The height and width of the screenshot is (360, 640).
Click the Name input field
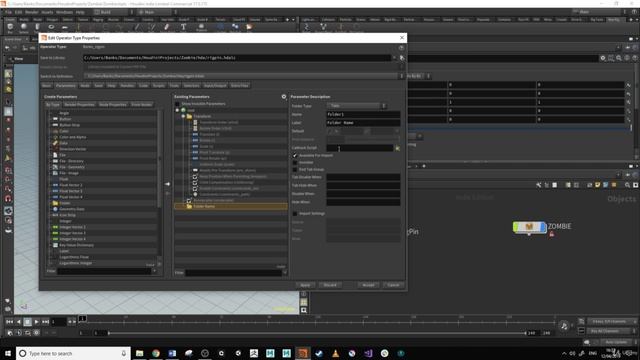363,114
